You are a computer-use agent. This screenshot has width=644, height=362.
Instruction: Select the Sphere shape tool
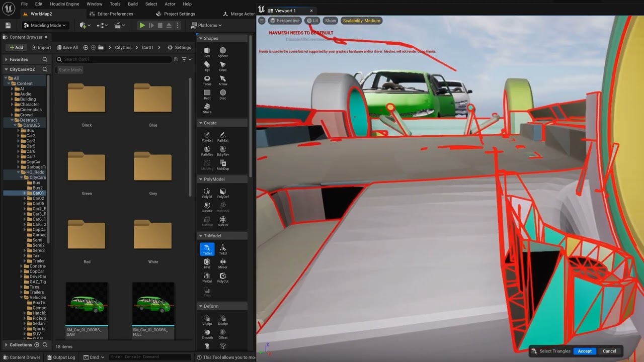(223, 52)
